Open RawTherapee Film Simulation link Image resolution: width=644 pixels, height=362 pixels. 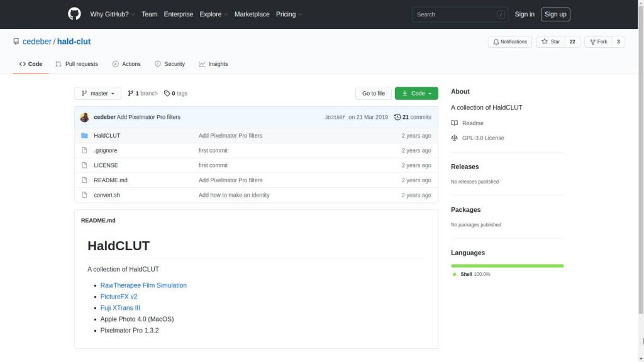coord(143,285)
